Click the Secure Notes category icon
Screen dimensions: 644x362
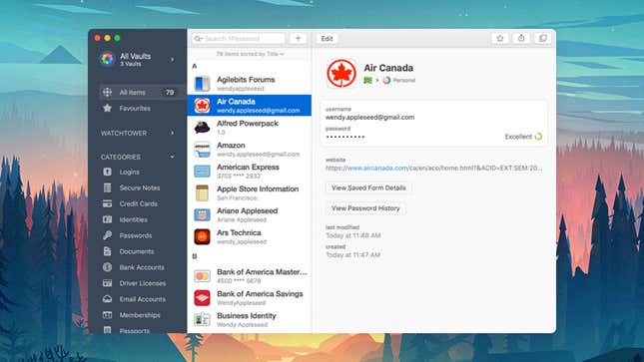click(107, 187)
